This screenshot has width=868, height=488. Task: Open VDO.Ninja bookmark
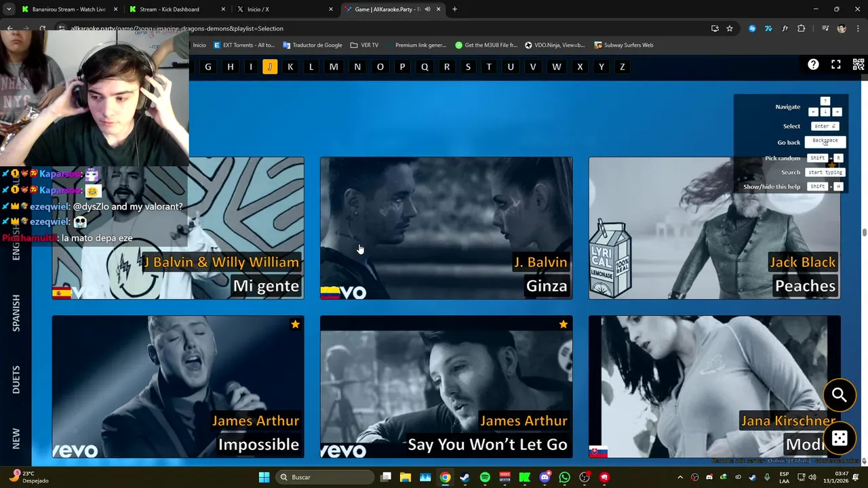555,45
